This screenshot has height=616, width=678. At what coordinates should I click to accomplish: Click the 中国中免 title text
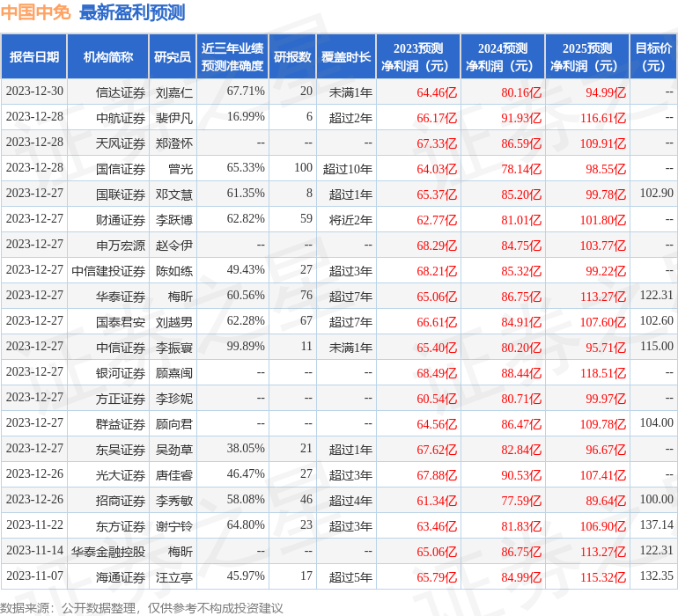click(35, 12)
